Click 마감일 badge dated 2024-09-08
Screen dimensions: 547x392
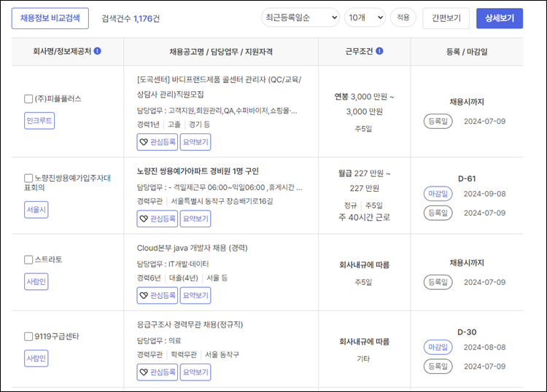tap(438, 194)
